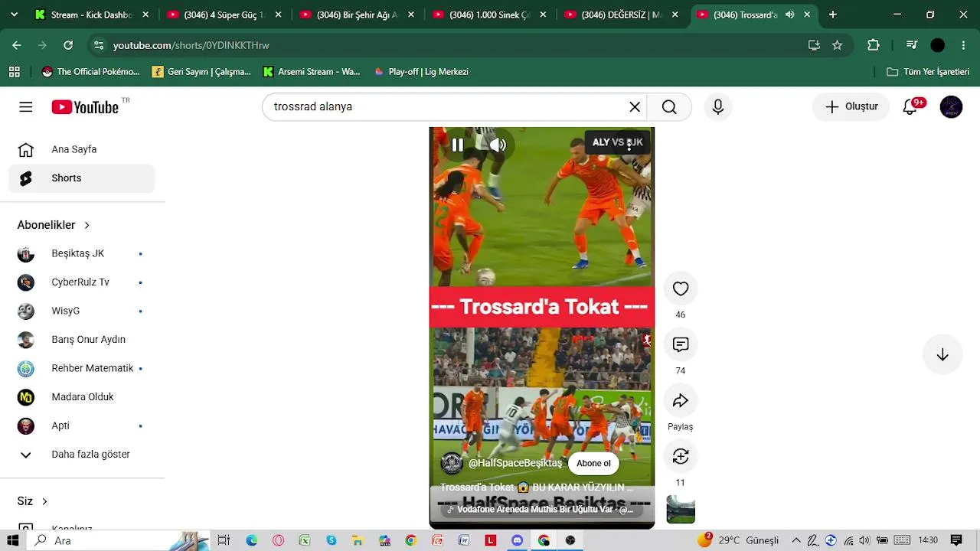The image size is (980, 551).
Task: Click the install/cast icon in address bar
Action: 814,45
